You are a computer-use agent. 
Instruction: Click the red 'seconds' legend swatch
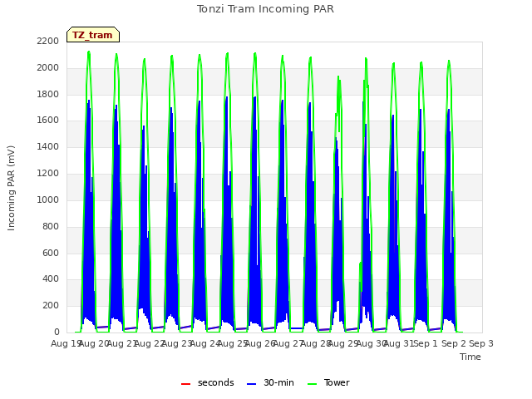tap(185, 384)
